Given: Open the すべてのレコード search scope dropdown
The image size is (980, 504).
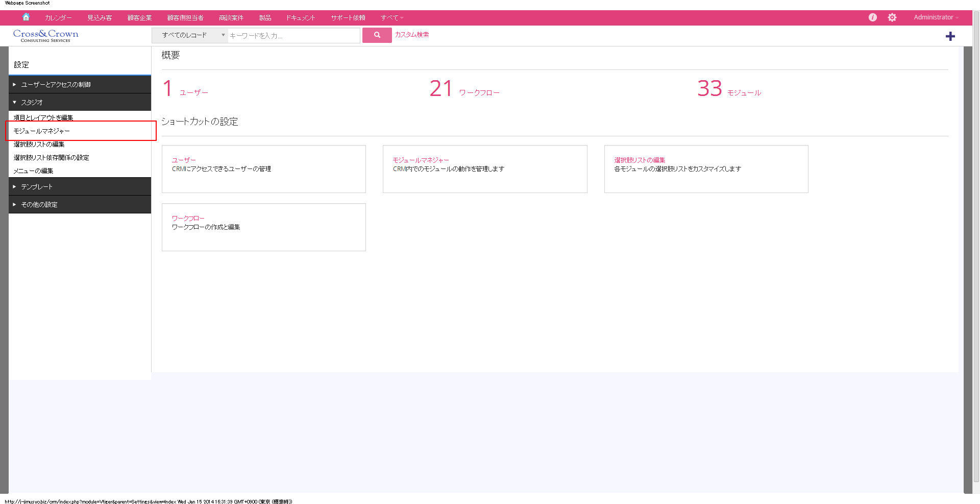Looking at the screenshot, I should [x=189, y=35].
